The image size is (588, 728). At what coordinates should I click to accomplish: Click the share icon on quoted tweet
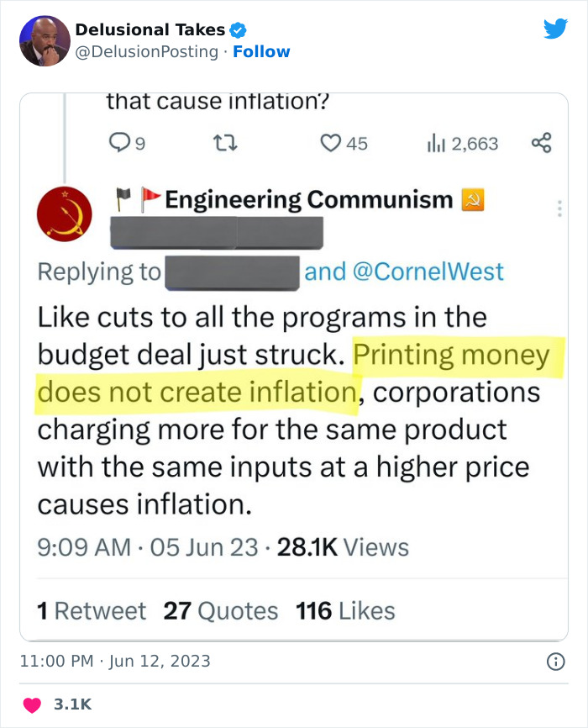tap(542, 143)
